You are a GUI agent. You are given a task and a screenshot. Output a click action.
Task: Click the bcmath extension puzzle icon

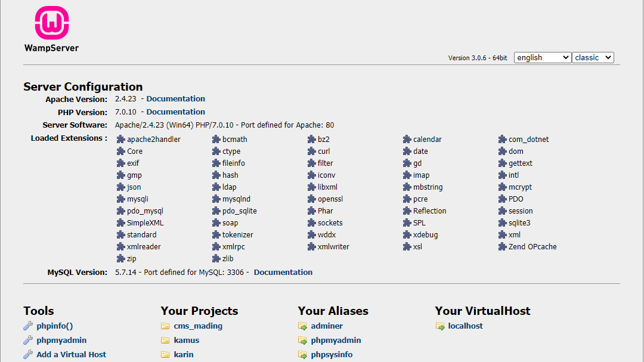[216, 140]
